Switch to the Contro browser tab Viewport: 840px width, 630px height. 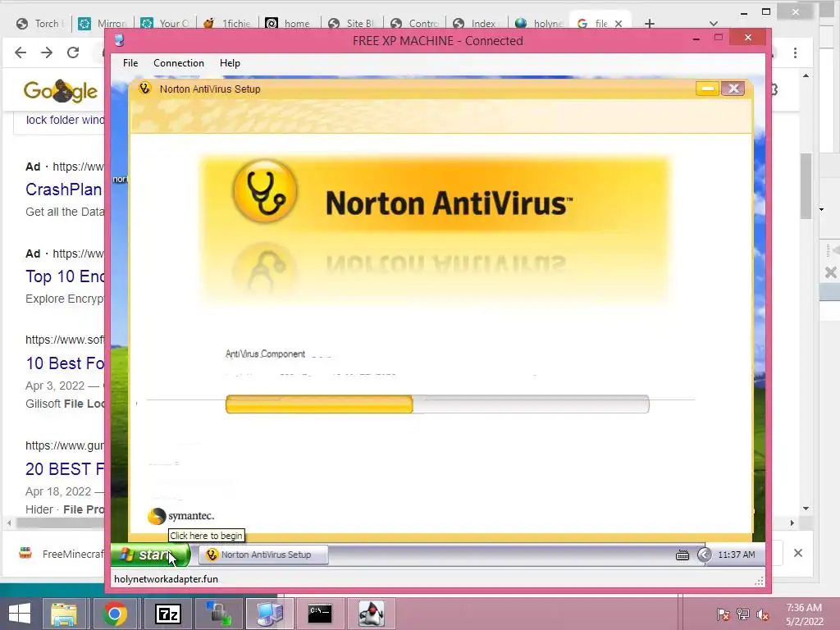[x=415, y=24]
